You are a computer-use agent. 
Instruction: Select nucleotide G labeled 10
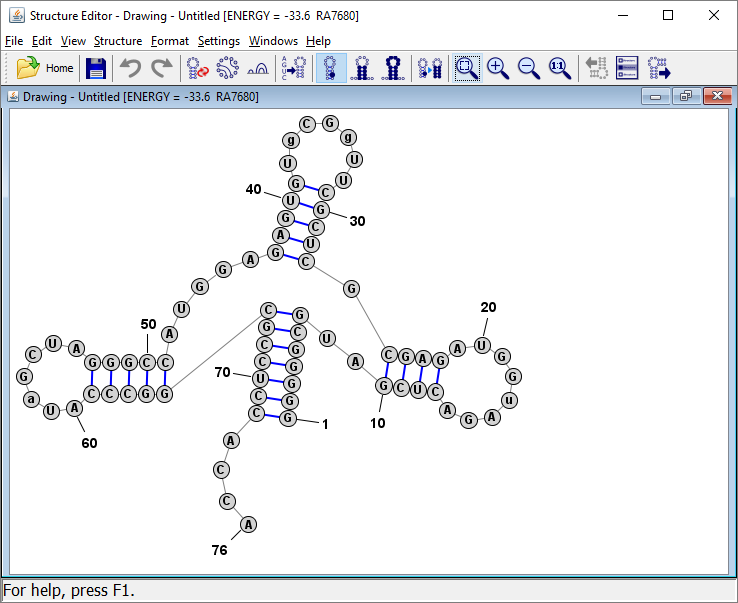[384, 386]
